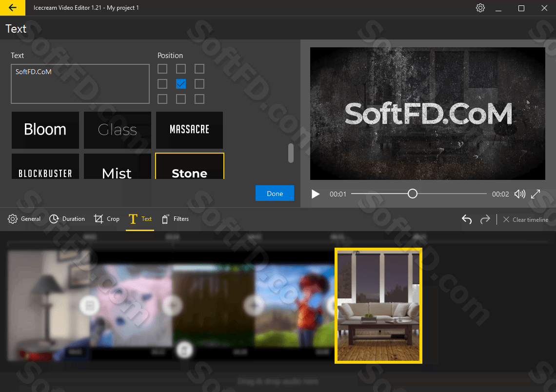
Task: Open the Duration tab
Action: click(x=67, y=219)
